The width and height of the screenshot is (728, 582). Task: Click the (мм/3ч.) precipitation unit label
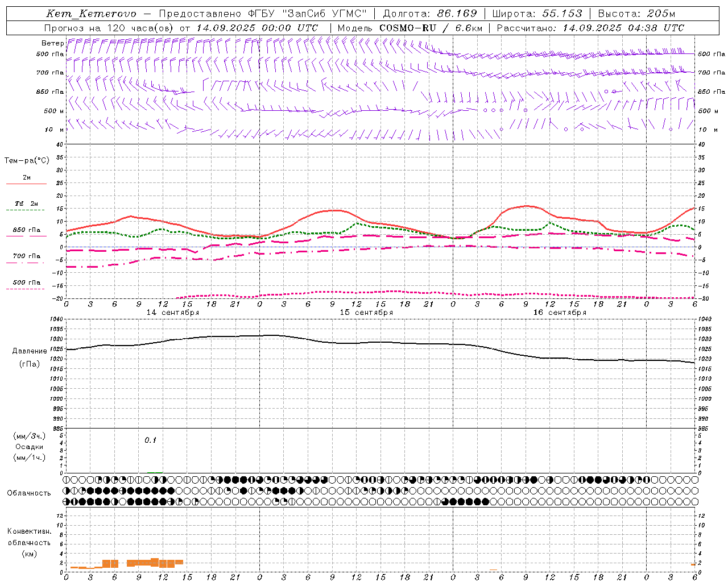30,436
